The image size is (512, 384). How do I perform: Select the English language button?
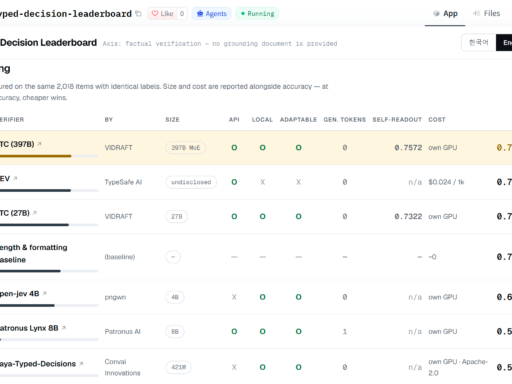point(504,43)
